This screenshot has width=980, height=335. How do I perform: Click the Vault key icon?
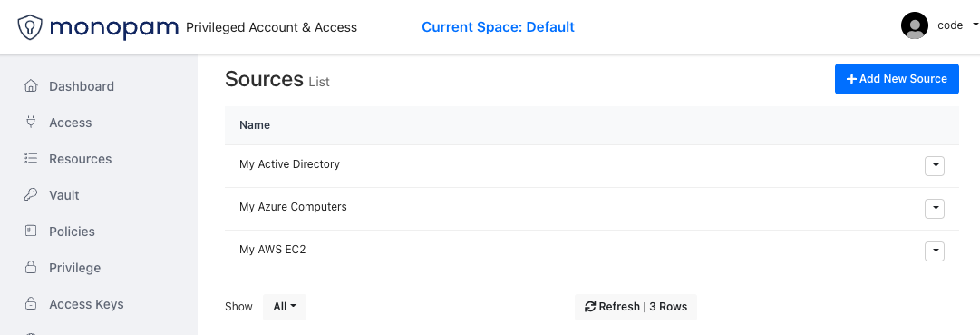(30, 195)
